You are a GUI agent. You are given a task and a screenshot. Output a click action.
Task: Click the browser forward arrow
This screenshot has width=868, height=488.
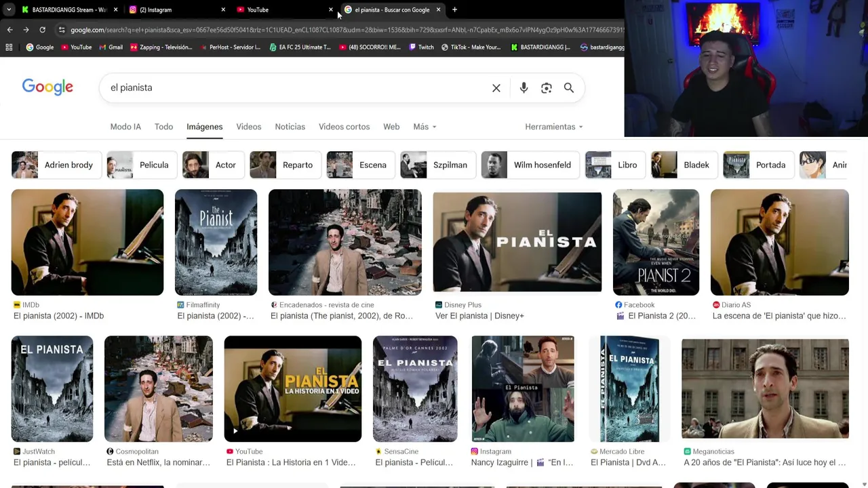[x=26, y=30]
